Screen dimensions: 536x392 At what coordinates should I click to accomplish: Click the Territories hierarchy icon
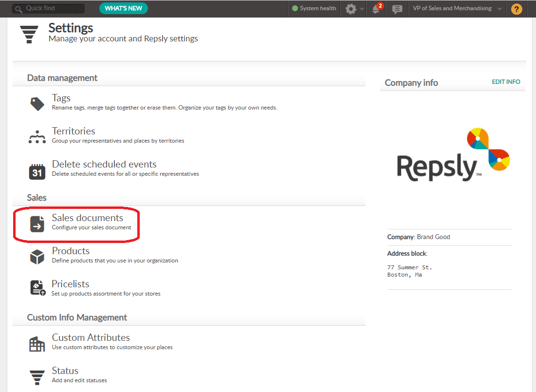(x=37, y=137)
